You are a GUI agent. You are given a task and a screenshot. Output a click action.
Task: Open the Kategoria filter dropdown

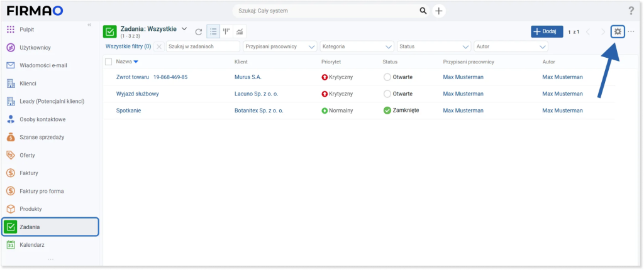coord(357,46)
